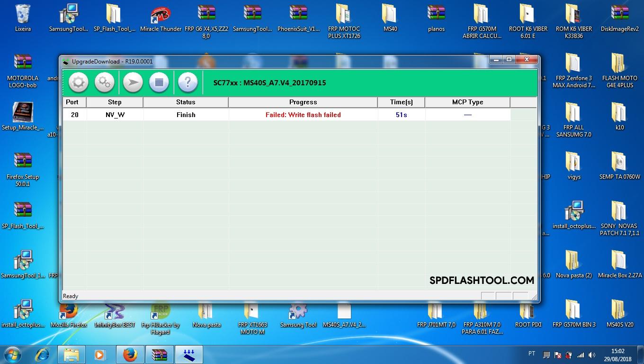Screen dimensions: 644x364
Task: Select the port 20 cell
Action: (74, 115)
